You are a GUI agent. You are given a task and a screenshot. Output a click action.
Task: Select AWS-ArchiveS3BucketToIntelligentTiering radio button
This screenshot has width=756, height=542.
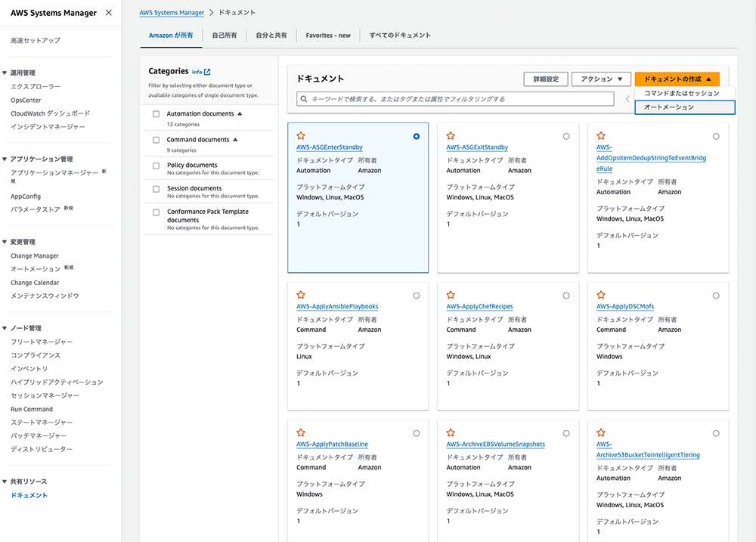pyautogui.click(x=716, y=433)
